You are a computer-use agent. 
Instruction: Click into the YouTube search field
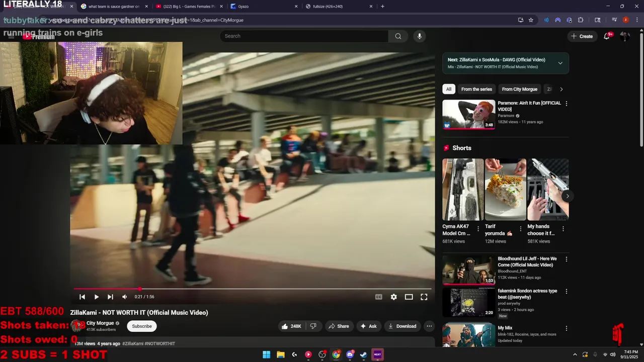tap(304, 36)
